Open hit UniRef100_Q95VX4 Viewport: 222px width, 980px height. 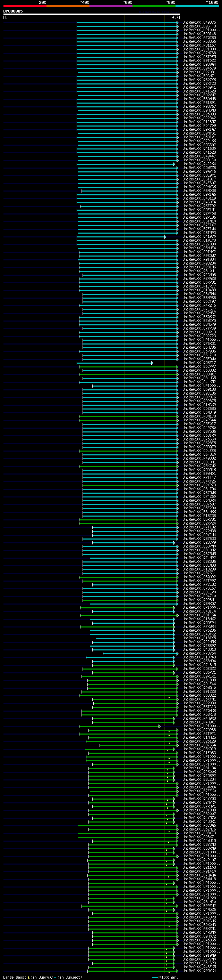tap(199, 971)
